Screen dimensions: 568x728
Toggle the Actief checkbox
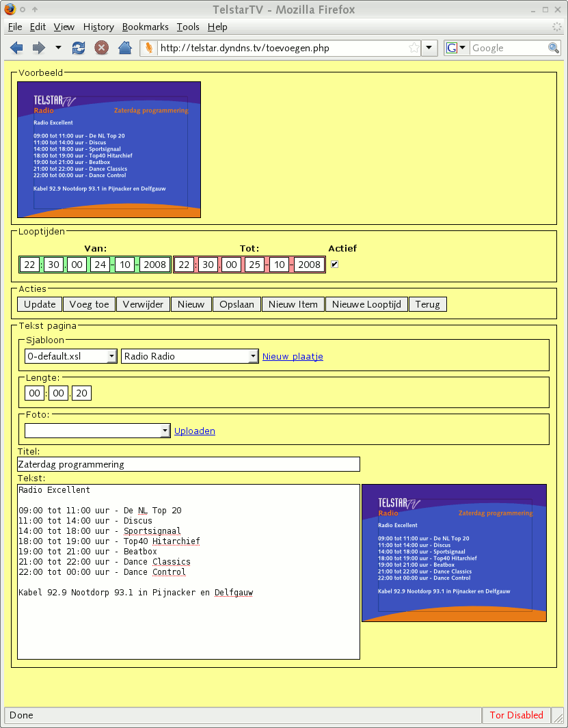point(334,265)
